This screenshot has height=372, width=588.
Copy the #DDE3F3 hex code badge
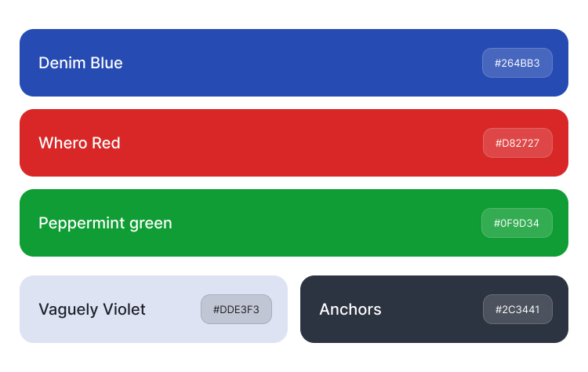click(x=236, y=309)
